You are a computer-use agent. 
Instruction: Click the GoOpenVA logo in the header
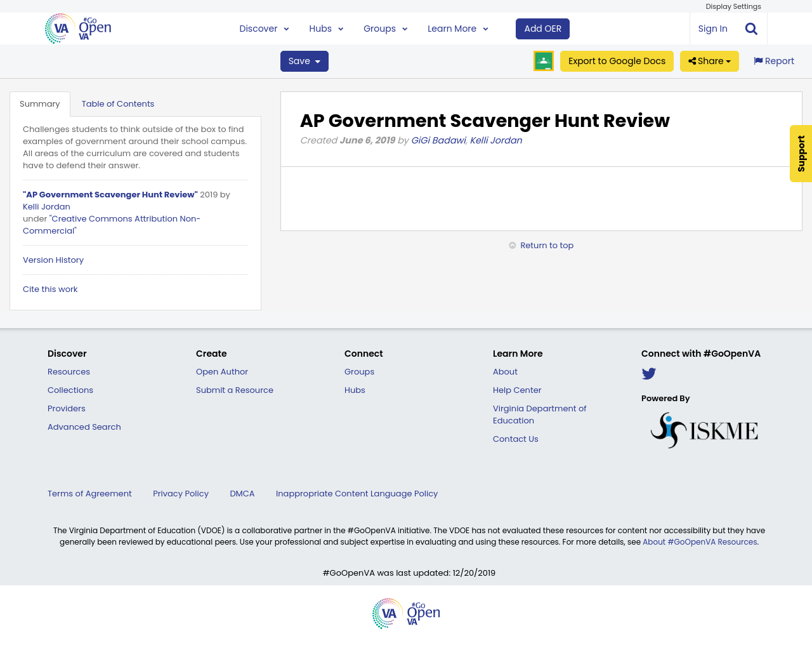[x=77, y=28]
